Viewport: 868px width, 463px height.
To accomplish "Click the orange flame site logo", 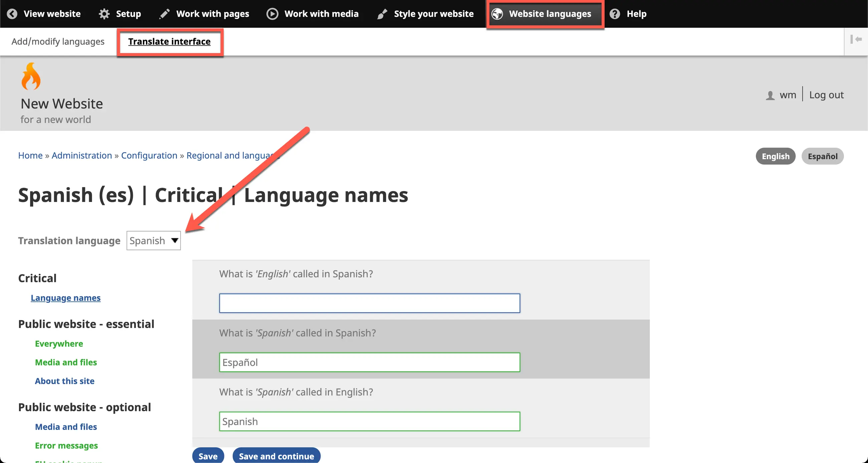I will click(x=31, y=76).
